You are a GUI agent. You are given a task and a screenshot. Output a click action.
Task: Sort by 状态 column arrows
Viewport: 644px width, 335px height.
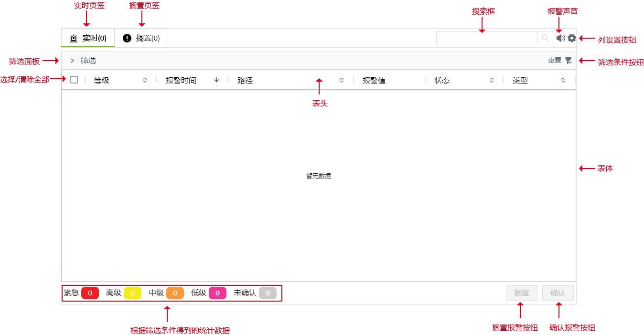click(x=492, y=80)
